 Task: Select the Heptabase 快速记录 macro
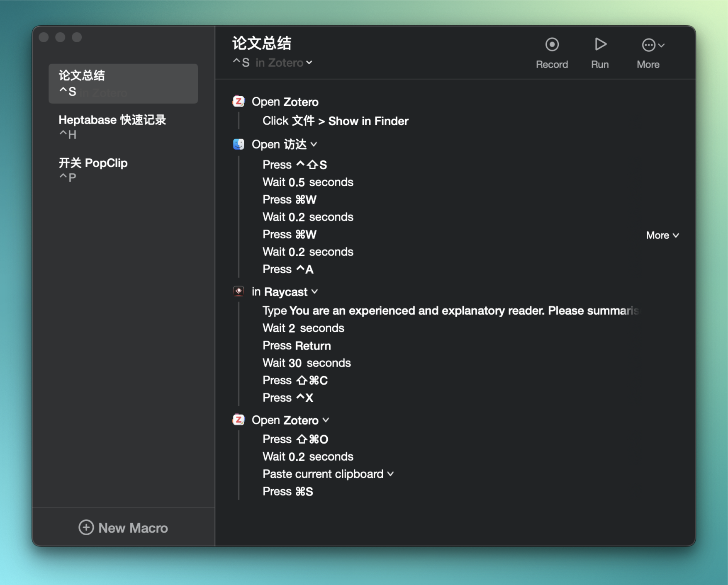pos(123,127)
